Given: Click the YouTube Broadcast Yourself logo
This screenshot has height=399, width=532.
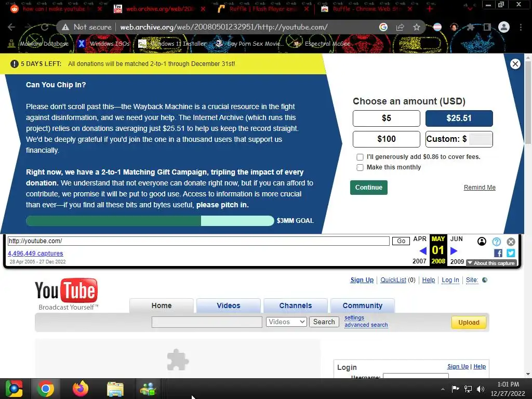Looking at the screenshot, I should coord(66,294).
